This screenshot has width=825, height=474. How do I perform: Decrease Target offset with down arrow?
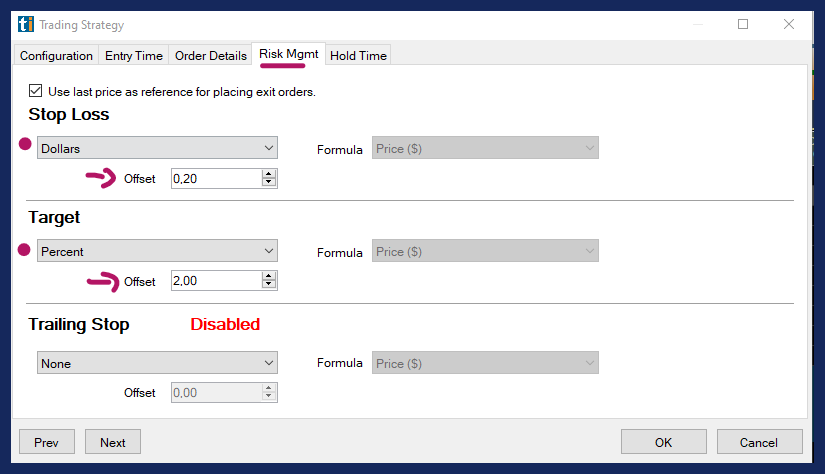(x=268, y=286)
